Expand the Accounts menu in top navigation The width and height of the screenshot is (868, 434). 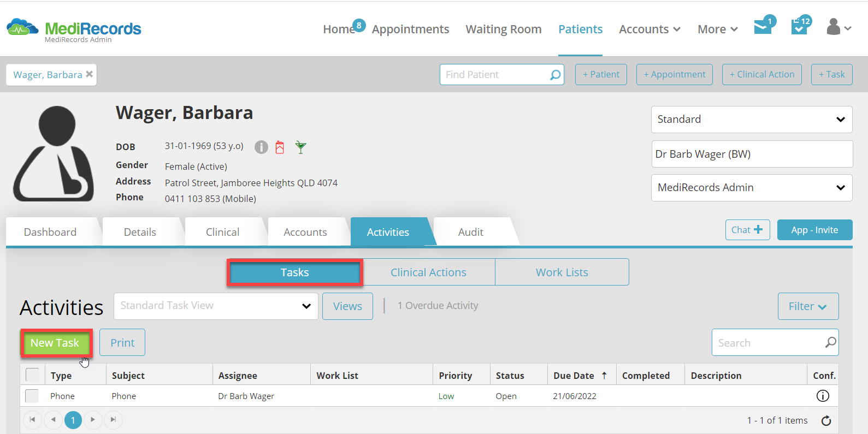pyautogui.click(x=649, y=29)
